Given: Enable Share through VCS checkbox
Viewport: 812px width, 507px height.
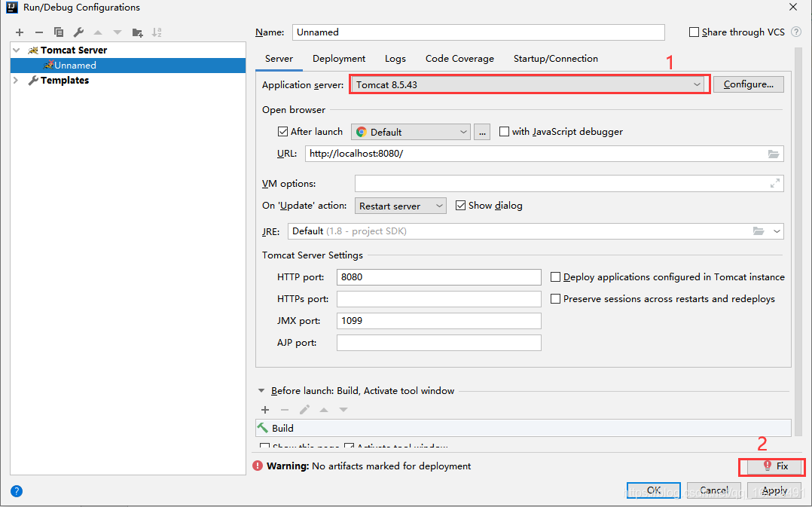Looking at the screenshot, I should pos(694,32).
